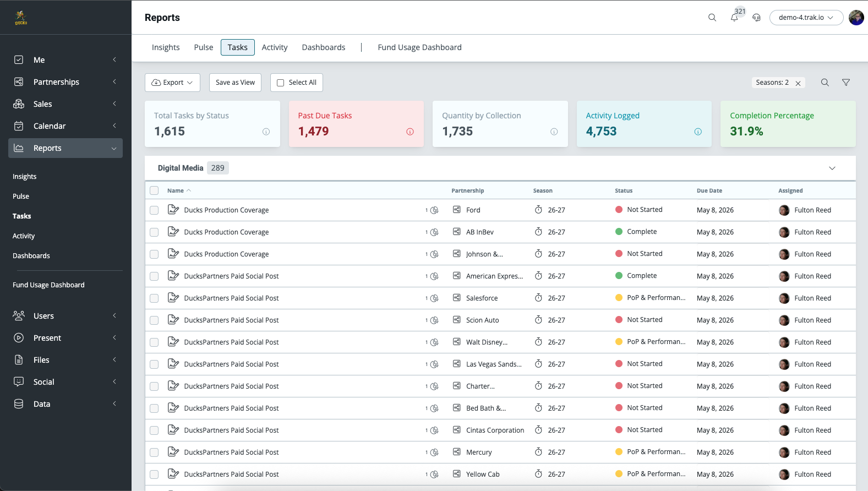868x491 pixels.
Task: Open Pulse in the sidebar submenu
Action: point(21,197)
